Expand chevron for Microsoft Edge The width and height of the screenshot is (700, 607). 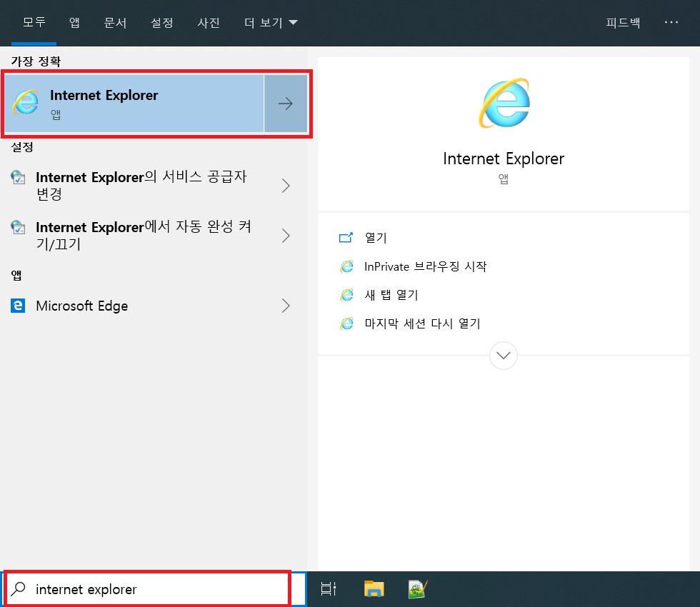286,306
